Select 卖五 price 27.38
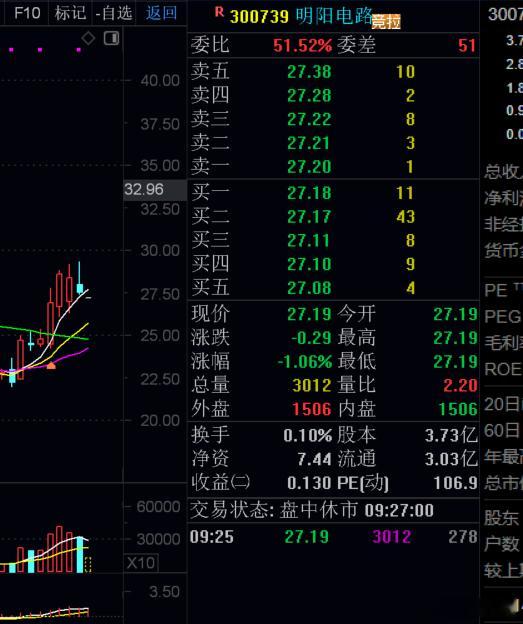The height and width of the screenshot is (624, 523). click(x=309, y=72)
